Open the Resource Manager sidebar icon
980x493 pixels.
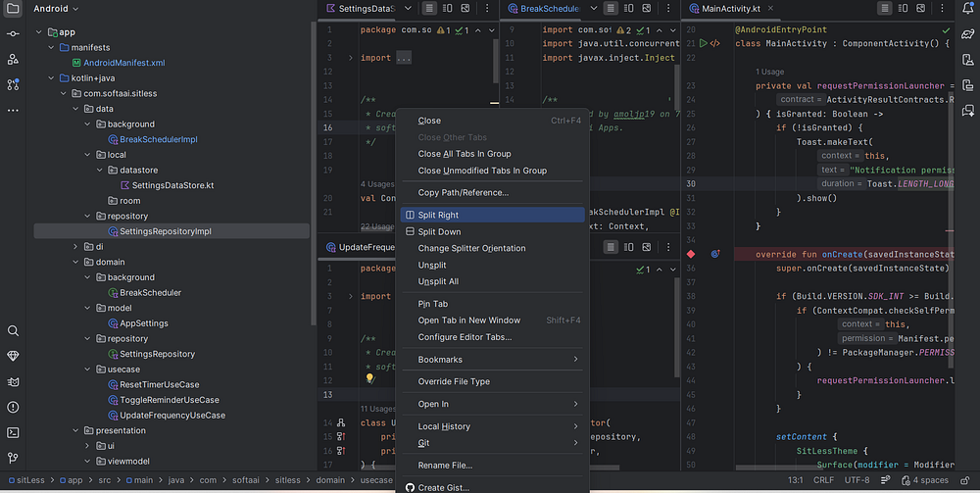[x=13, y=60]
